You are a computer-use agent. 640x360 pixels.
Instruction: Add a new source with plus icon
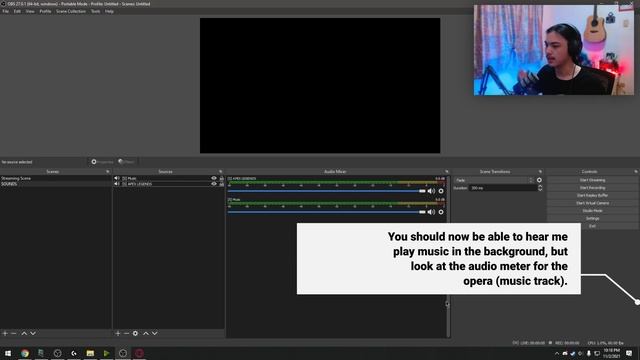click(x=118, y=333)
